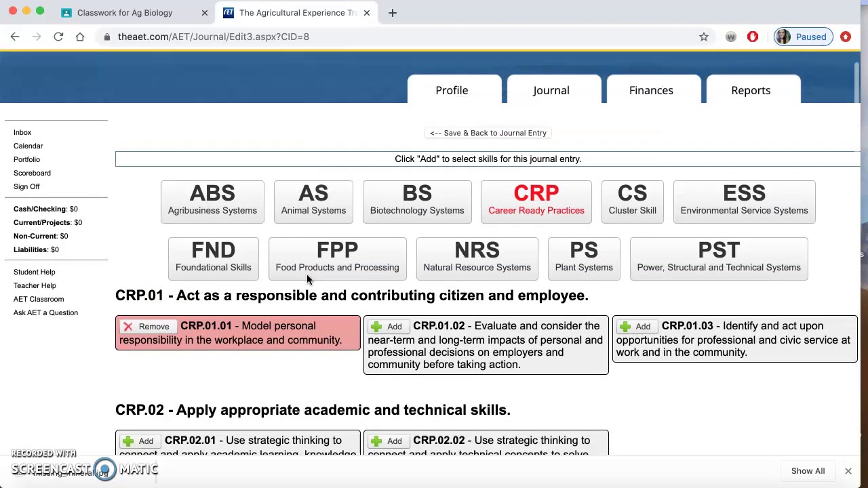Screen dimensions: 868x488
Task: Select CRP Career Ready Practices category
Action: click(536, 201)
